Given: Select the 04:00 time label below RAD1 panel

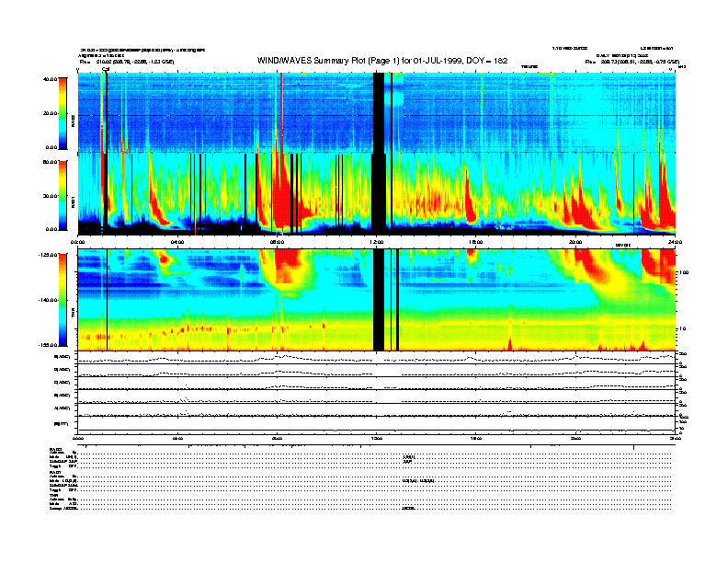Looking at the screenshot, I should (177, 242).
